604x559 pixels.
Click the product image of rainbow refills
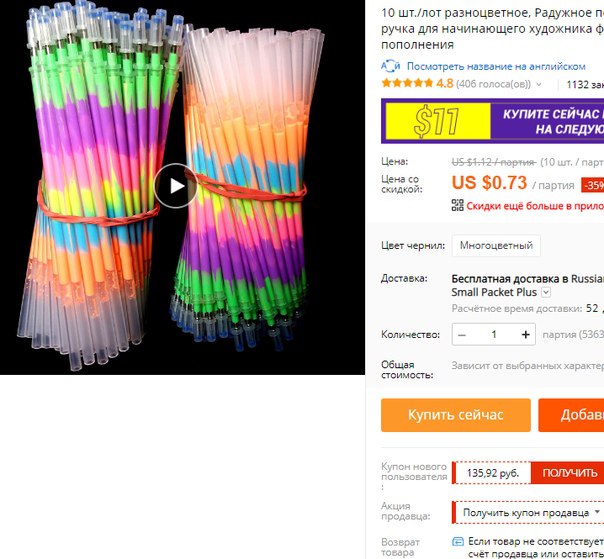(182, 187)
